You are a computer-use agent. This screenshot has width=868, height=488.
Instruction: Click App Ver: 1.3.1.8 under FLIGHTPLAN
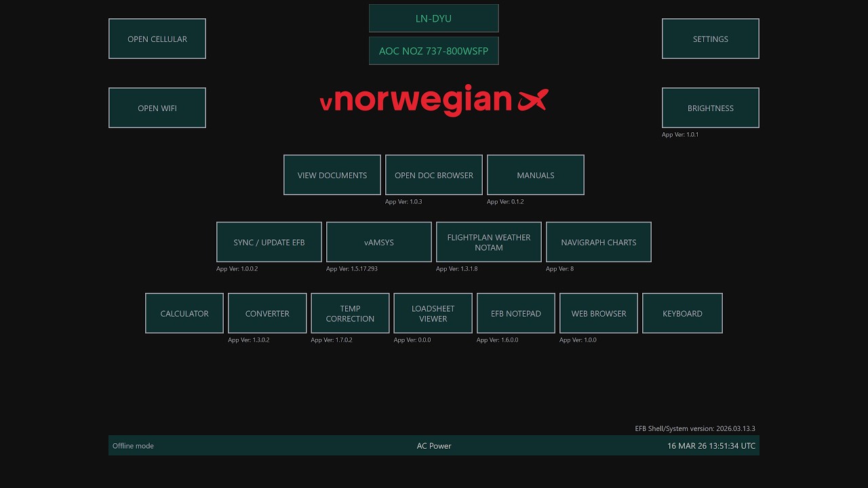click(x=457, y=268)
